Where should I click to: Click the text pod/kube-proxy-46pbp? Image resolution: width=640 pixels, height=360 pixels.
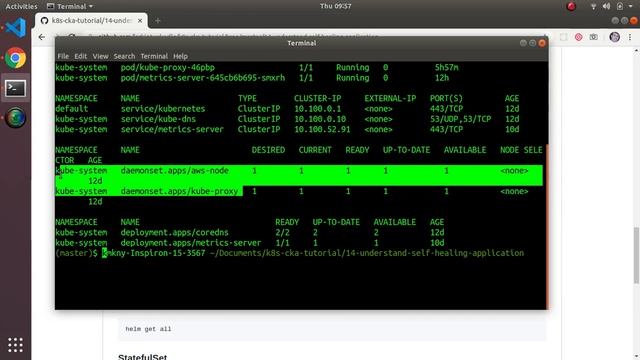(x=167, y=68)
